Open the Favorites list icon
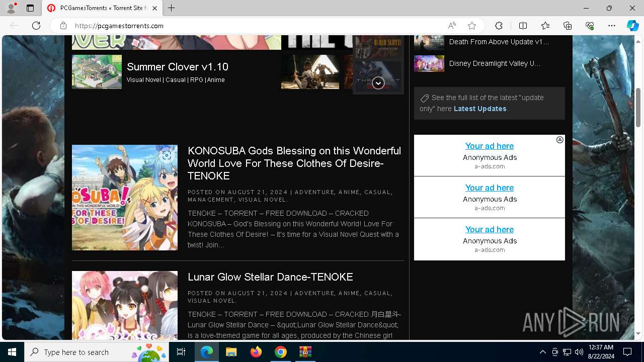The width and height of the screenshot is (644, 362). [x=545, y=26]
